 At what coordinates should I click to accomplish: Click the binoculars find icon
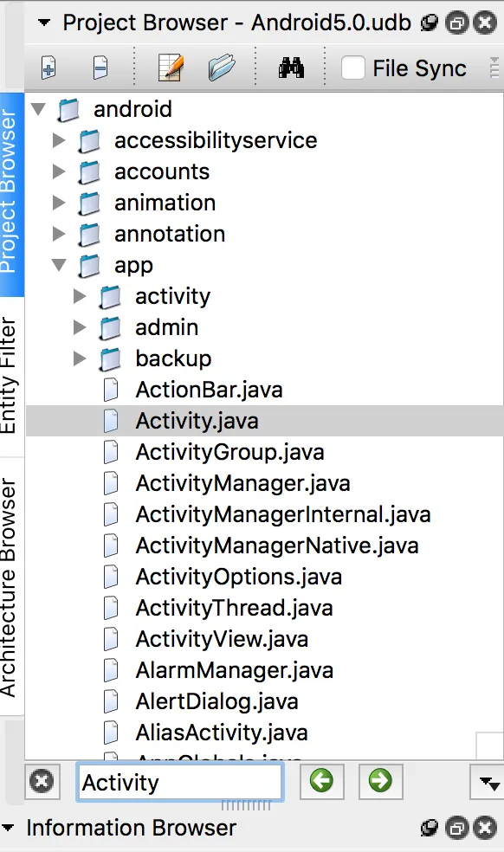coord(291,68)
